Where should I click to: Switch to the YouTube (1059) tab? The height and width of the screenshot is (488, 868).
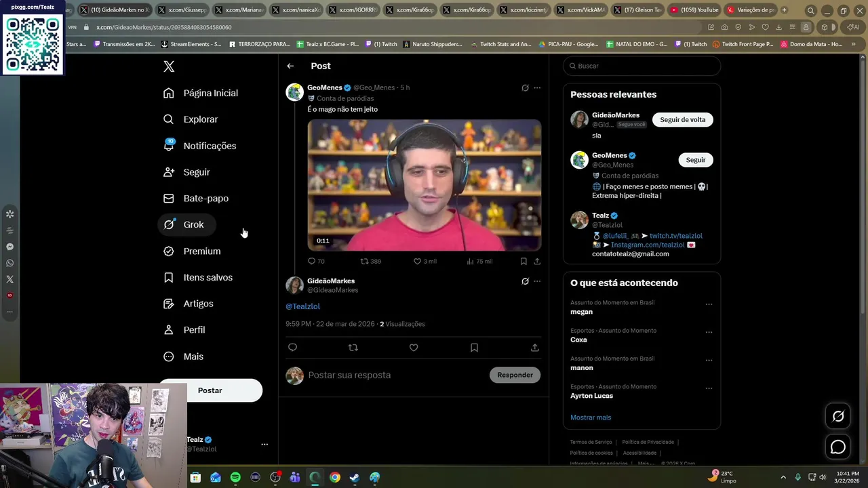coord(694,10)
